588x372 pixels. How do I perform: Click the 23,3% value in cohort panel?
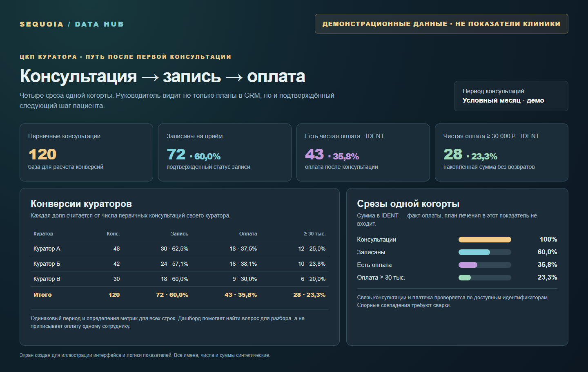click(x=547, y=278)
